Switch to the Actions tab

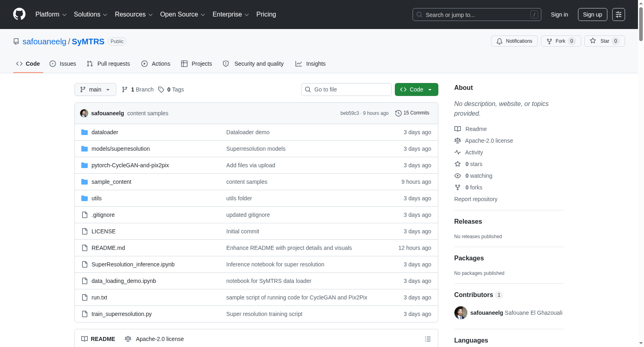(x=156, y=64)
